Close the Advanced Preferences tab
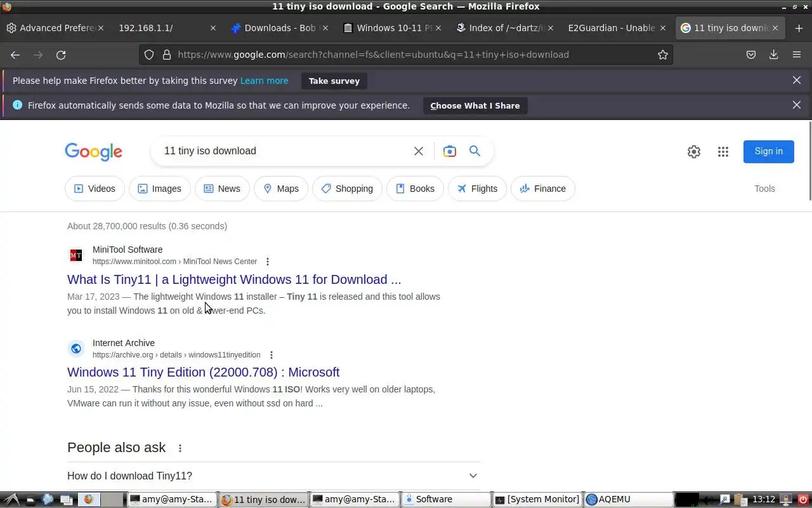This screenshot has height=508, width=812. tap(101, 28)
